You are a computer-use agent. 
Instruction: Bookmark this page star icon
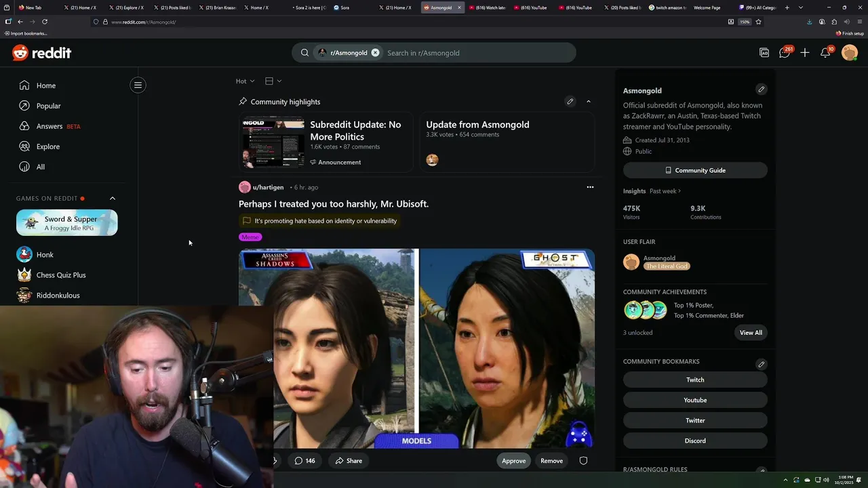(758, 22)
